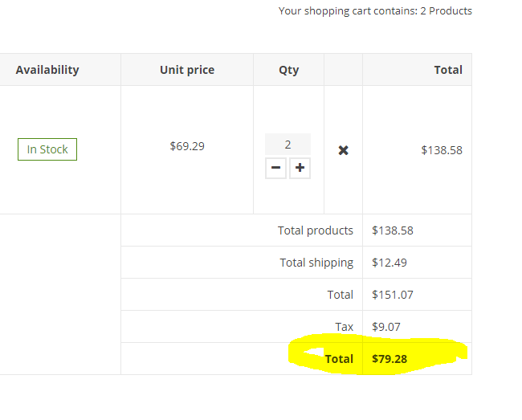Click the highlighted bold Total label
The height and width of the screenshot is (420, 522).
(339, 359)
